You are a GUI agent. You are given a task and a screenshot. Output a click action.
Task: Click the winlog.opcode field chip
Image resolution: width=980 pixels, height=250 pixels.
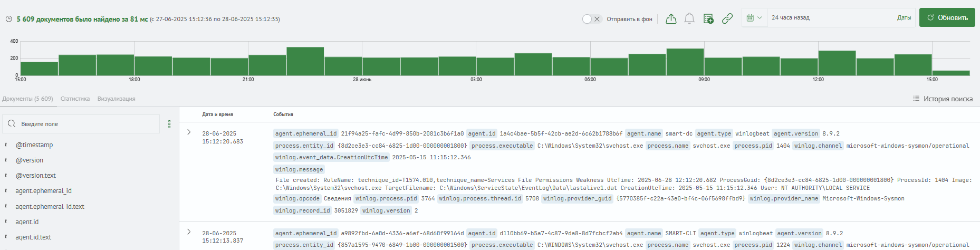pyautogui.click(x=297, y=198)
